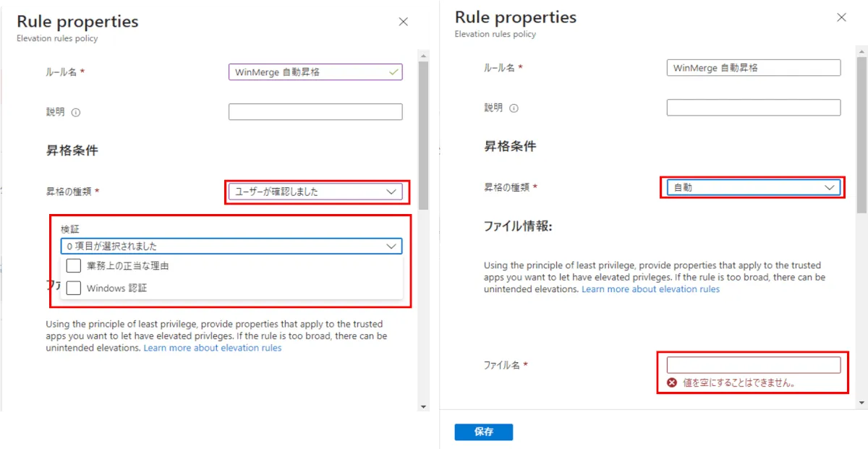Collapse the 検証 multi-select dropdown

231,246
